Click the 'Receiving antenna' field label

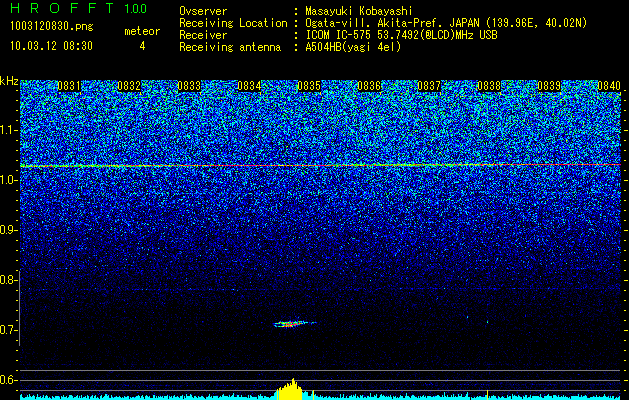tap(230, 47)
